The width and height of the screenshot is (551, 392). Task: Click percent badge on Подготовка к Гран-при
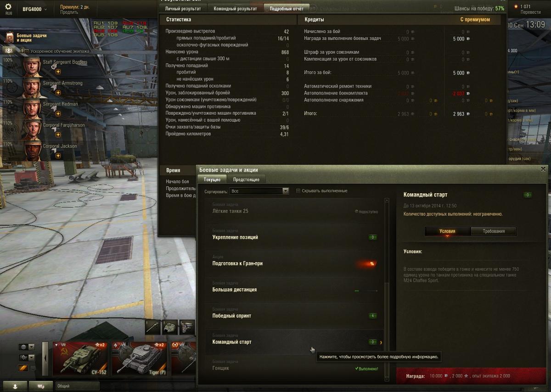[x=372, y=263]
